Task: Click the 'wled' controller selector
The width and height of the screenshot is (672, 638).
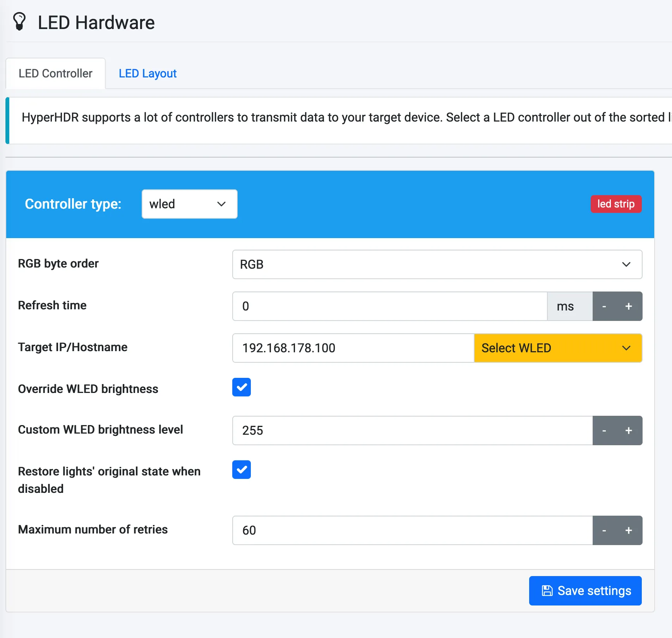Action: click(x=189, y=204)
